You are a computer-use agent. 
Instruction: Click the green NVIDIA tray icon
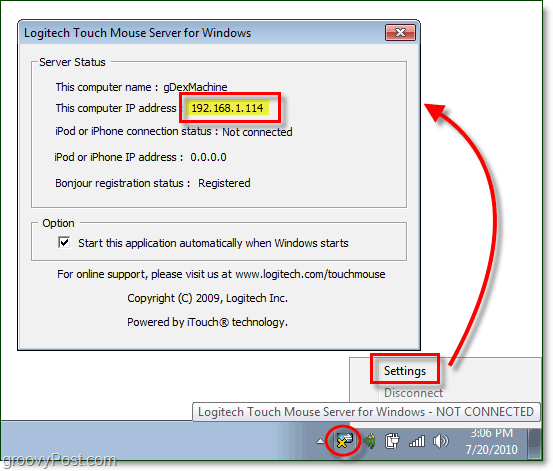[369, 441]
